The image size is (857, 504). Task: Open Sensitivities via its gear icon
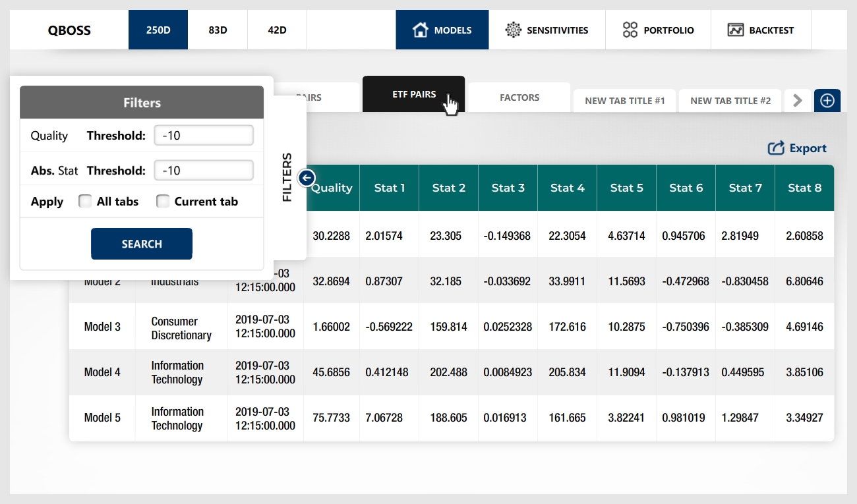[513, 30]
